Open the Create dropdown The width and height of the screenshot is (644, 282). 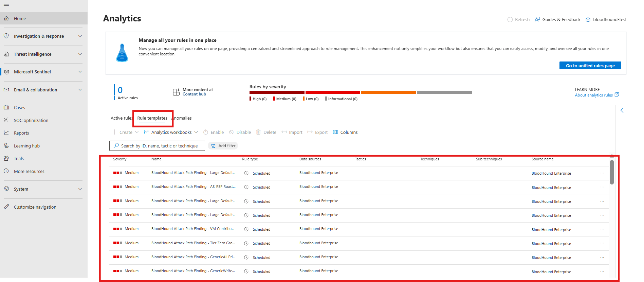coord(125,132)
